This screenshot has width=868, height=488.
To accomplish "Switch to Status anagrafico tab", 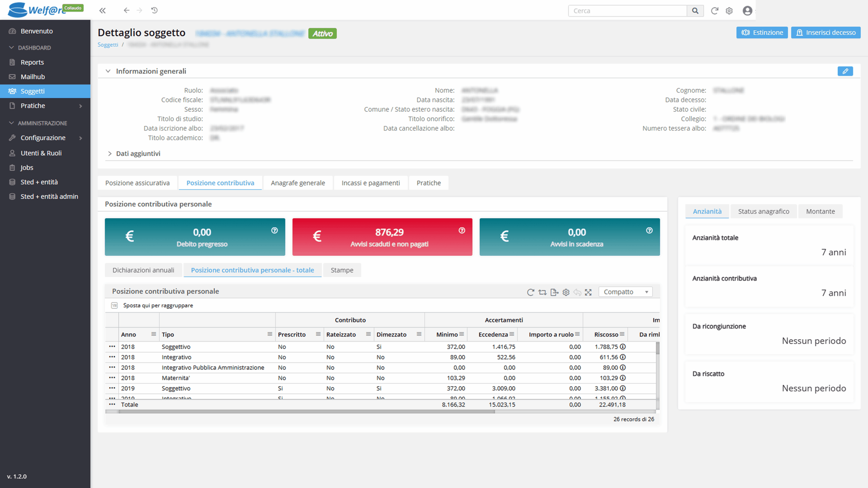I will [764, 211].
